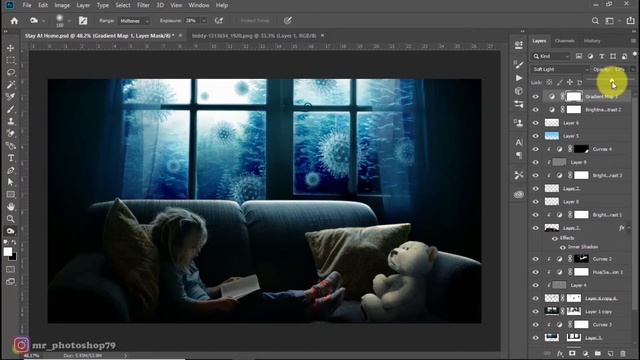Create a new group folder icon
The image size is (640, 360).
[598, 353]
